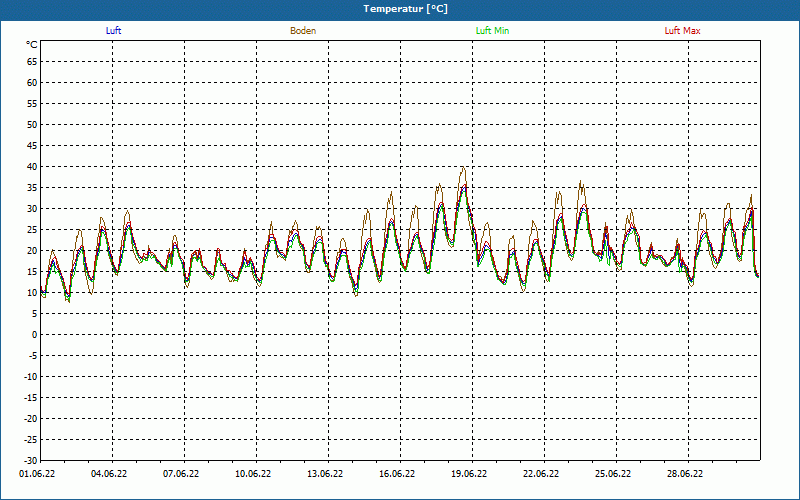Select the date label 13.06.22

click(325, 474)
